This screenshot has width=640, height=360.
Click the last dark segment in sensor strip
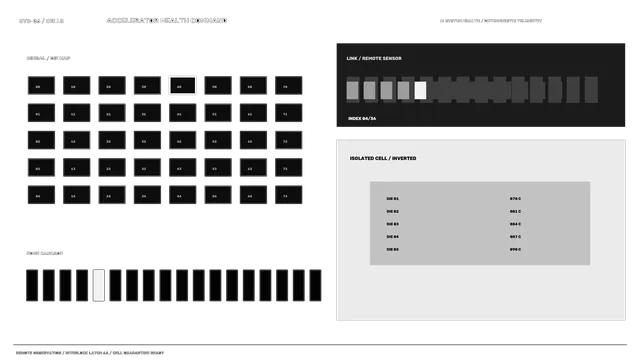pos(591,89)
